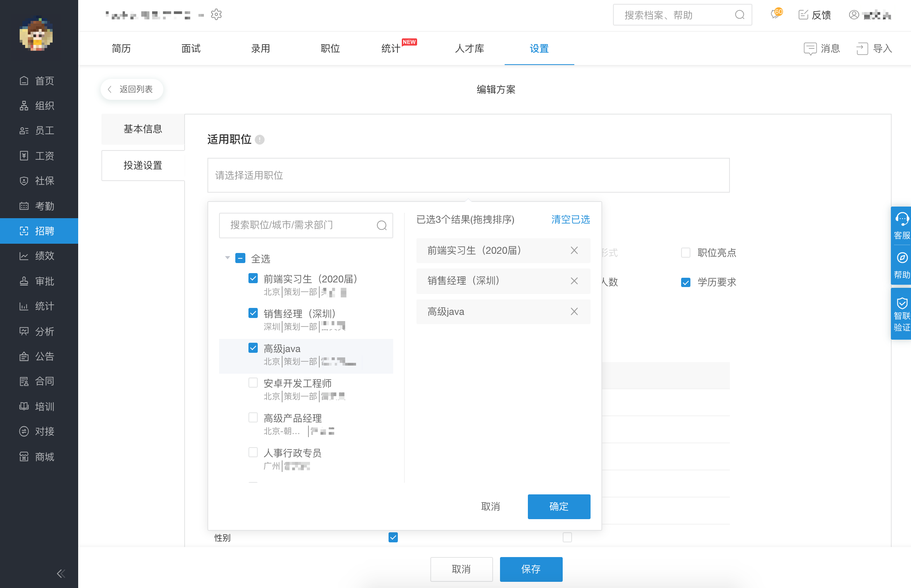Toggle the 全选 select-all checkbox
911x588 pixels.
click(240, 258)
